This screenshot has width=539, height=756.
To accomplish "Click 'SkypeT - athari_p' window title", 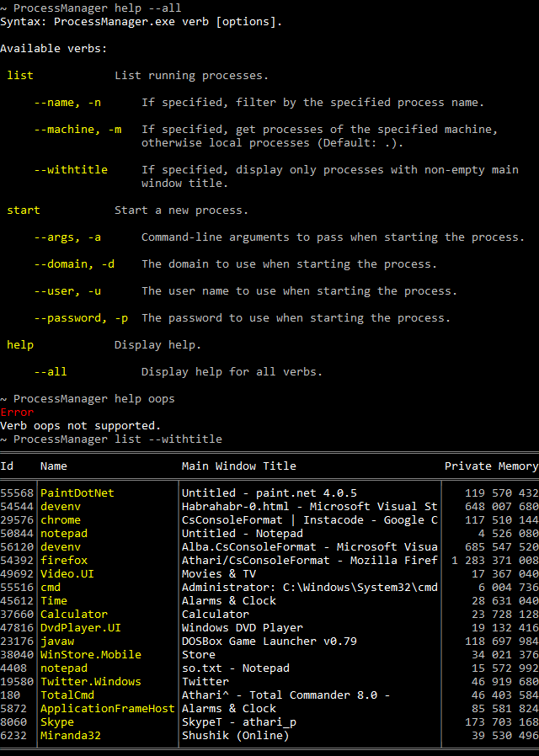I will (238, 722).
